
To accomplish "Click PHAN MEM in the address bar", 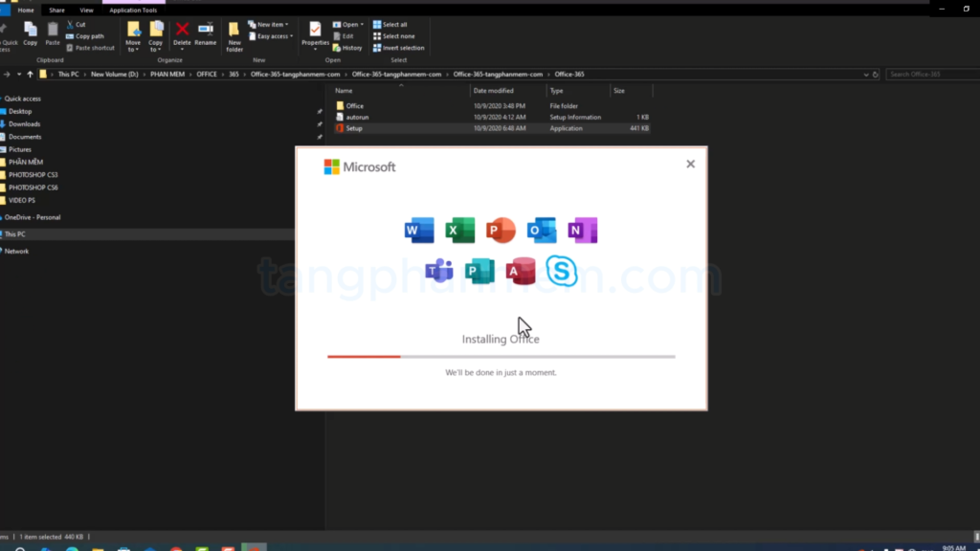I will 167,75.
